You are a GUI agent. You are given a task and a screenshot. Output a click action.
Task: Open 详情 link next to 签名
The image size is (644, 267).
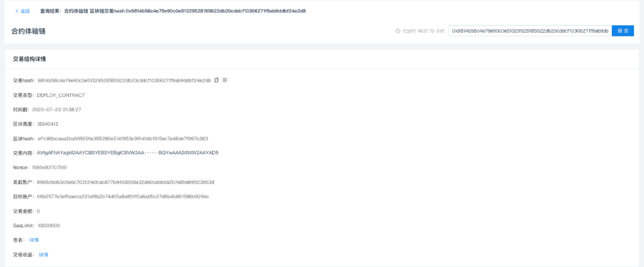pos(34,240)
